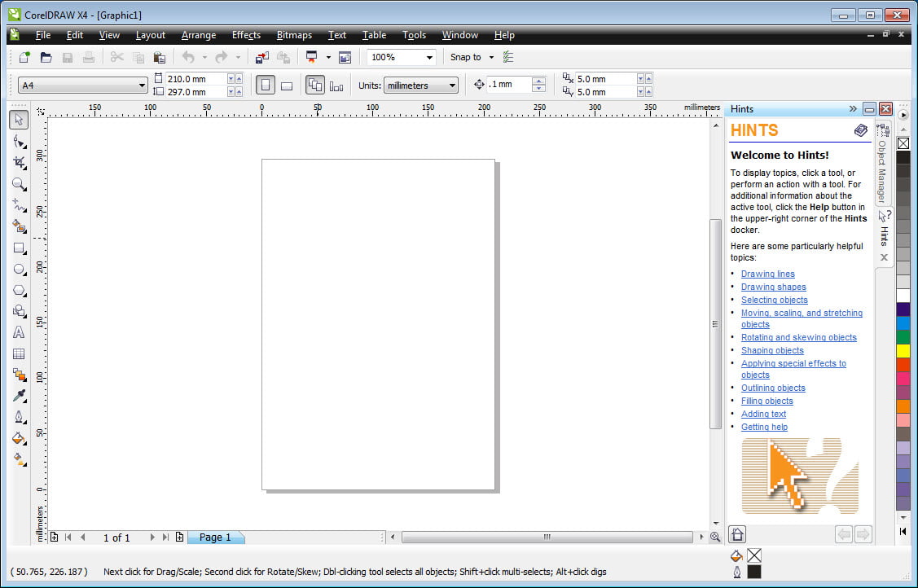Image resolution: width=918 pixels, height=588 pixels.
Task: Open the Object Manager docker tab
Action: tap(883, 162)
